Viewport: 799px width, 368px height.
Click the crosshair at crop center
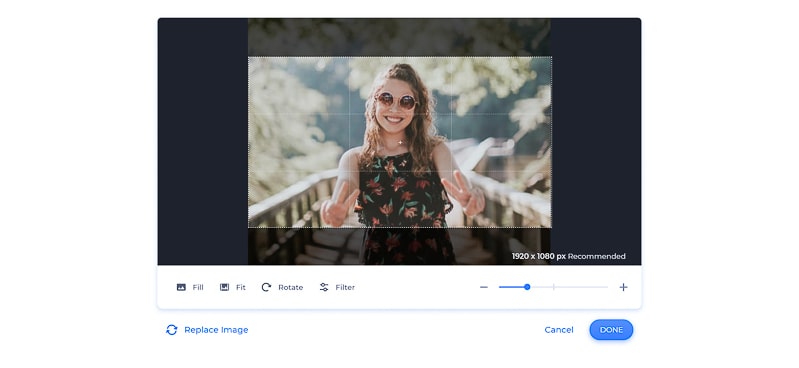400,142
